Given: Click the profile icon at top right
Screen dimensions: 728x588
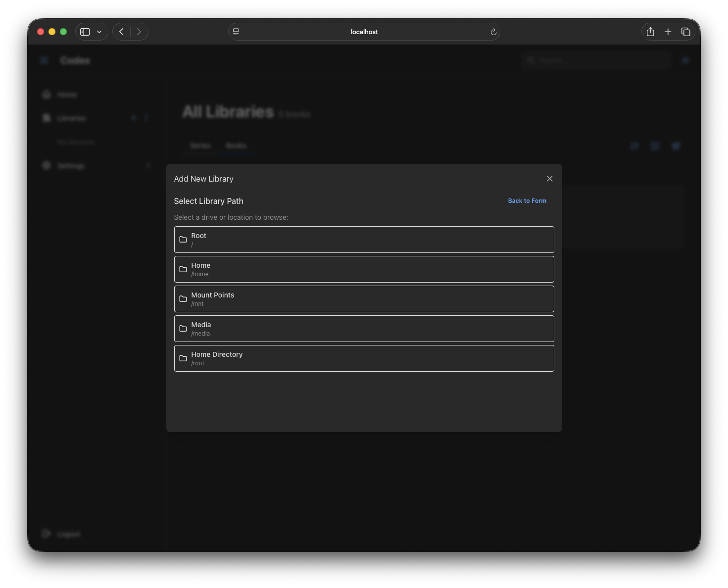Looking at the screenshot, I should [x=685, y=60].
